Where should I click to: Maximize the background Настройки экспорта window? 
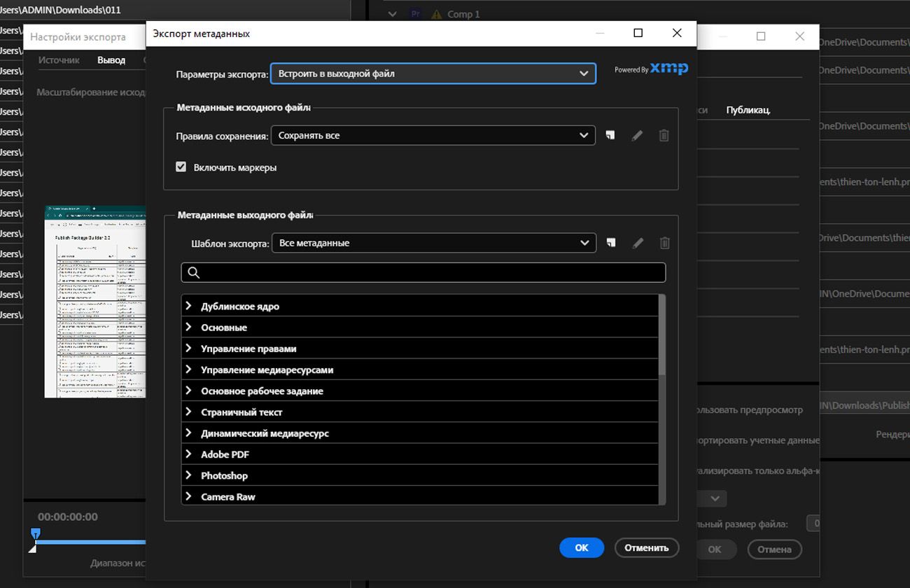pyautogui.click(x=761, y=36)
